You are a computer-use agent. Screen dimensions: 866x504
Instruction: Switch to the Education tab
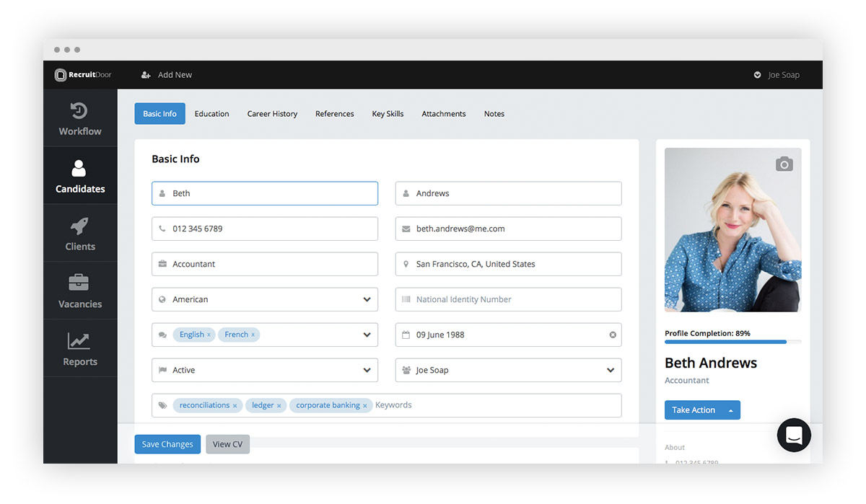211,114
